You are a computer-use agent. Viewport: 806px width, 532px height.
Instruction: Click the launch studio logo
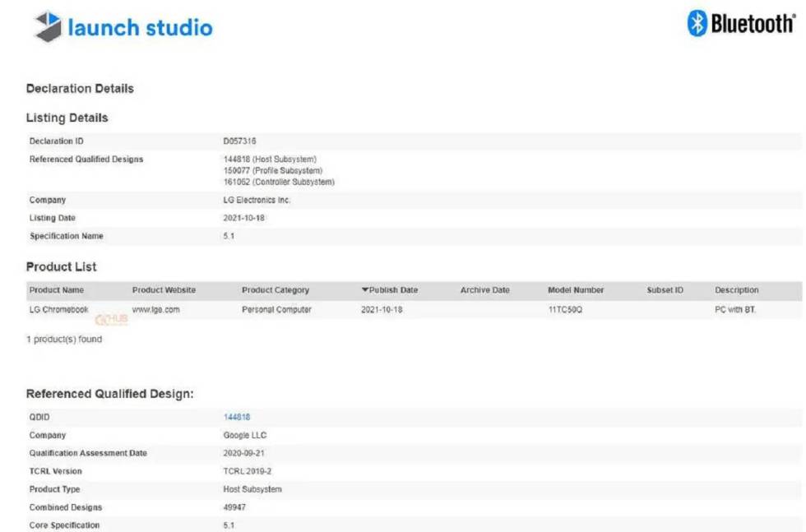point(123,27)
